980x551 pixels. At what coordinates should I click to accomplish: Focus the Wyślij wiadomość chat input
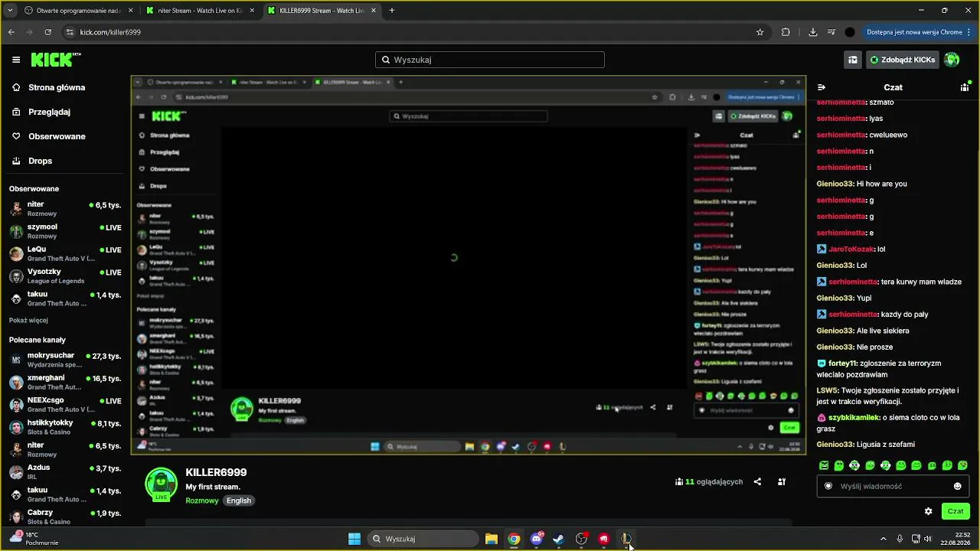pyautogui.click(x=893, y=486)
